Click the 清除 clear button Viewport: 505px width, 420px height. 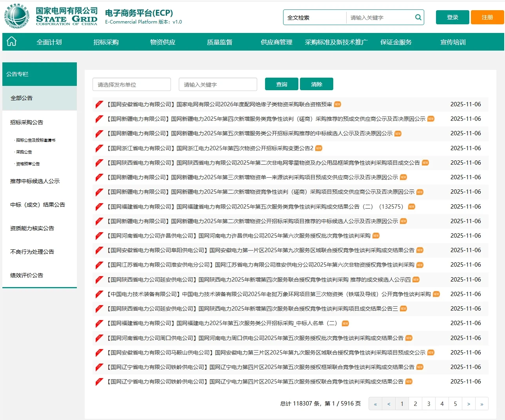tap(316, 84)
